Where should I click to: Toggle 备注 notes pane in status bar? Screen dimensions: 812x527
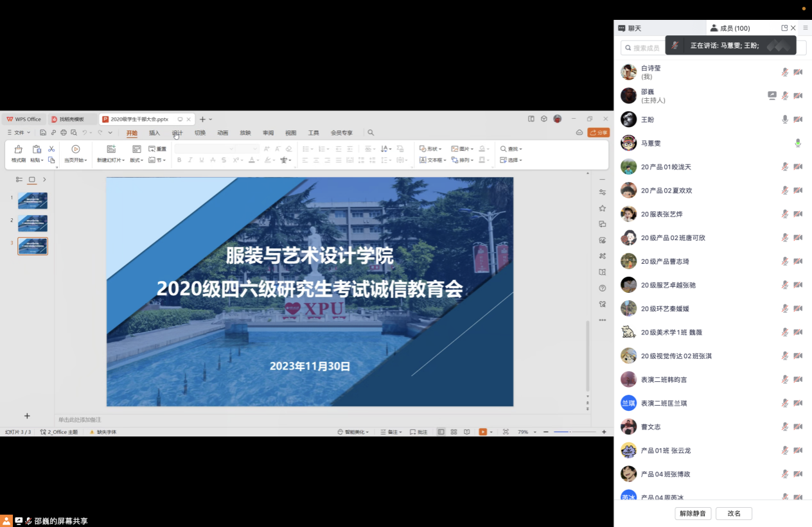[390, 432]
